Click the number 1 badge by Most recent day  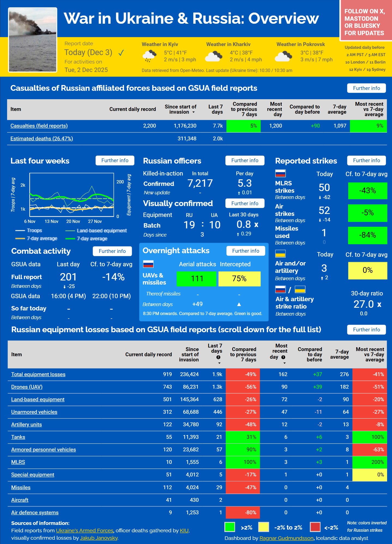pos(283,357)
